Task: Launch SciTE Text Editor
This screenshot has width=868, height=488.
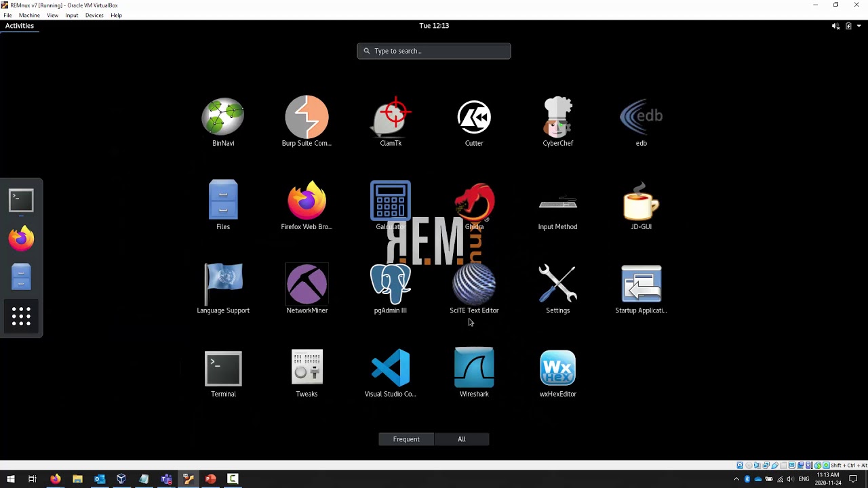Action: (x=474, y=289)
